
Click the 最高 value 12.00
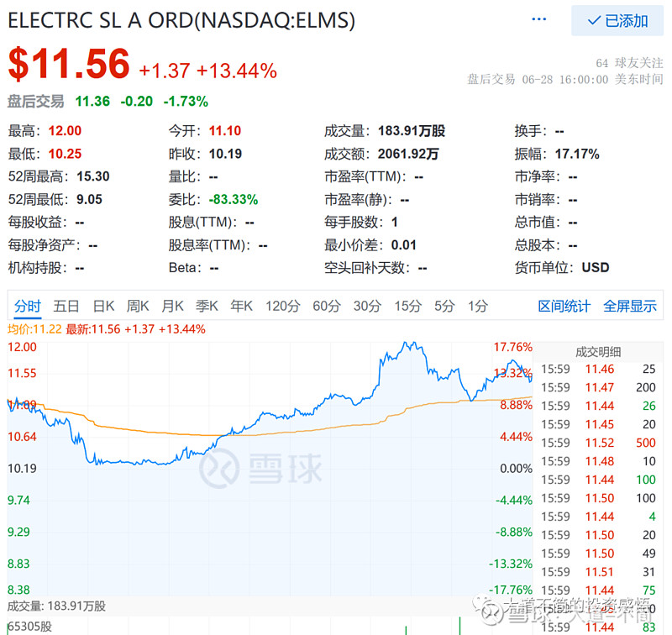[65, 131]
